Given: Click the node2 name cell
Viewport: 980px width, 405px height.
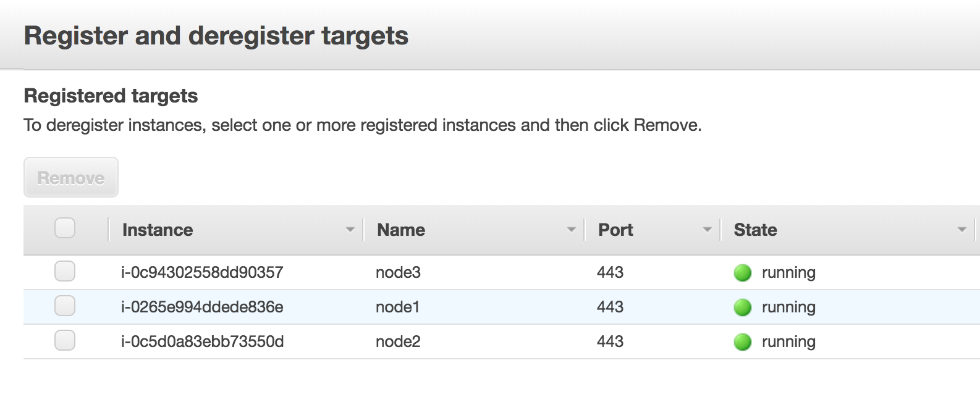Looking at the screenshot, I should pos(398,341).
